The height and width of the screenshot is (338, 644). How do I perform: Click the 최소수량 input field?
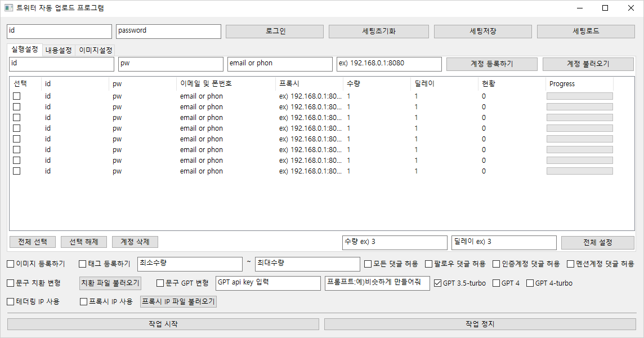point(190,264)
